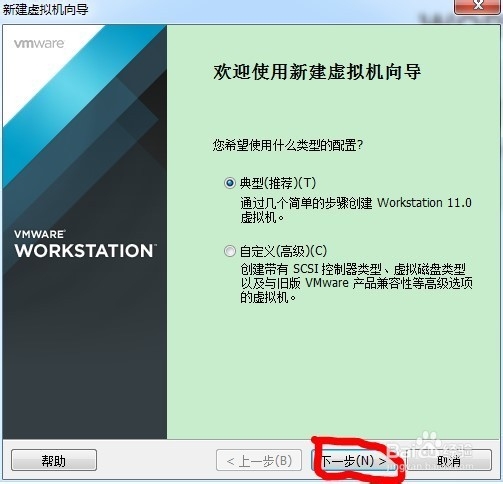Click the vmware logo in banner
This screenshot has height=484, width=503.
coord(39,43)
